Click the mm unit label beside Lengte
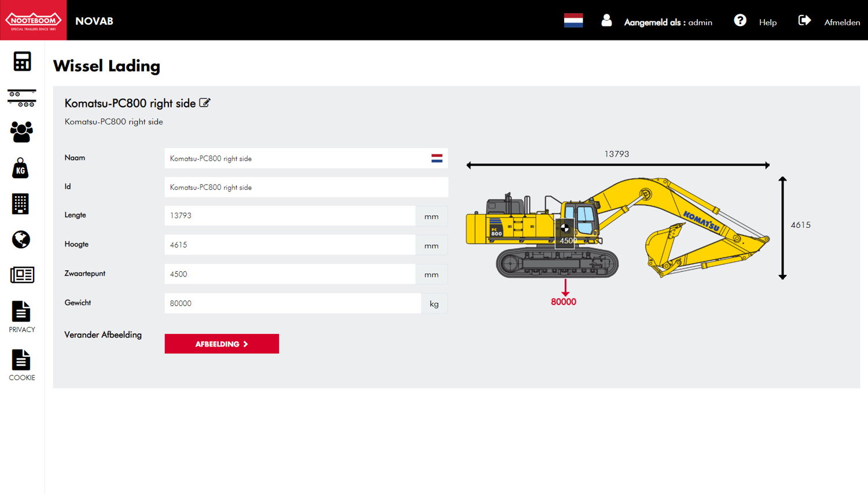Image resolution: width=868 pixels, height=494 pixels. coord(432,216)
